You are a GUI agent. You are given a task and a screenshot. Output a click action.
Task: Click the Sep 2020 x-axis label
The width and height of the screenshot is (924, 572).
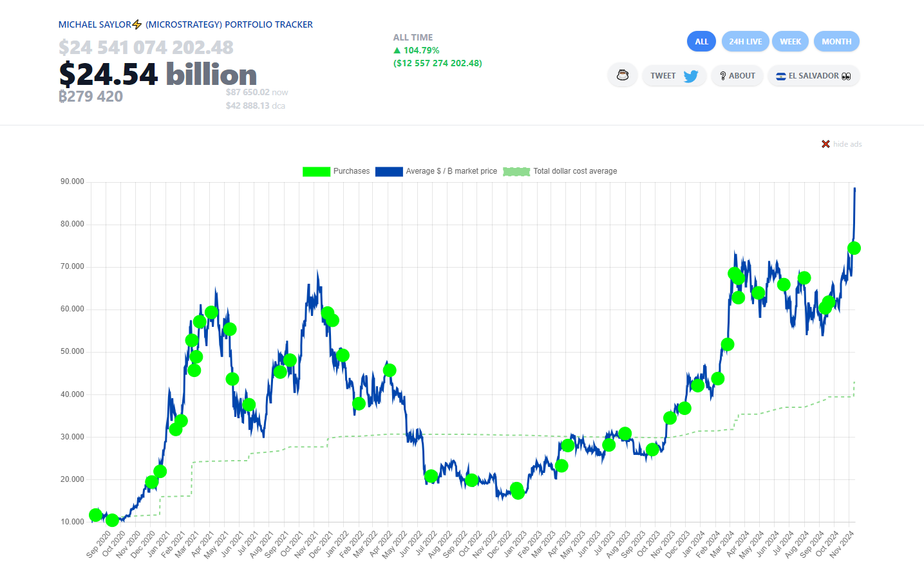coord(98,544)
